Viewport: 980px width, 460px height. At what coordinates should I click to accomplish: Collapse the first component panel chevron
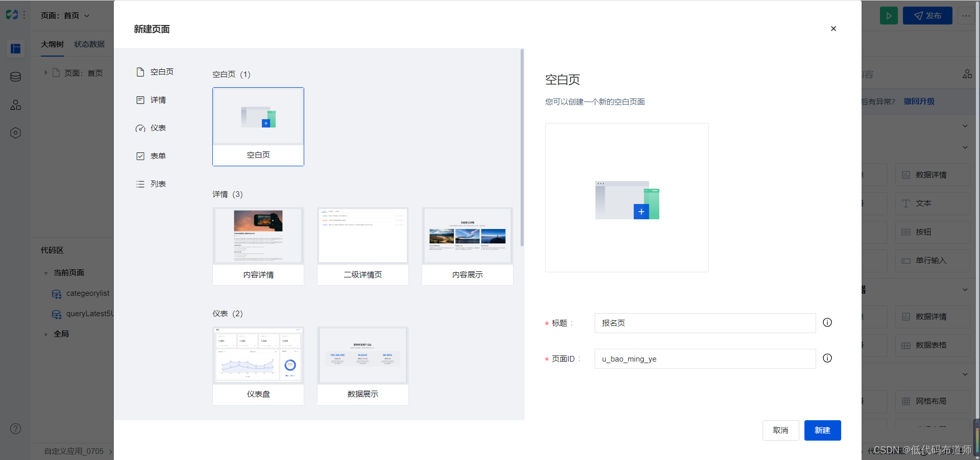[x=965, y=126]
